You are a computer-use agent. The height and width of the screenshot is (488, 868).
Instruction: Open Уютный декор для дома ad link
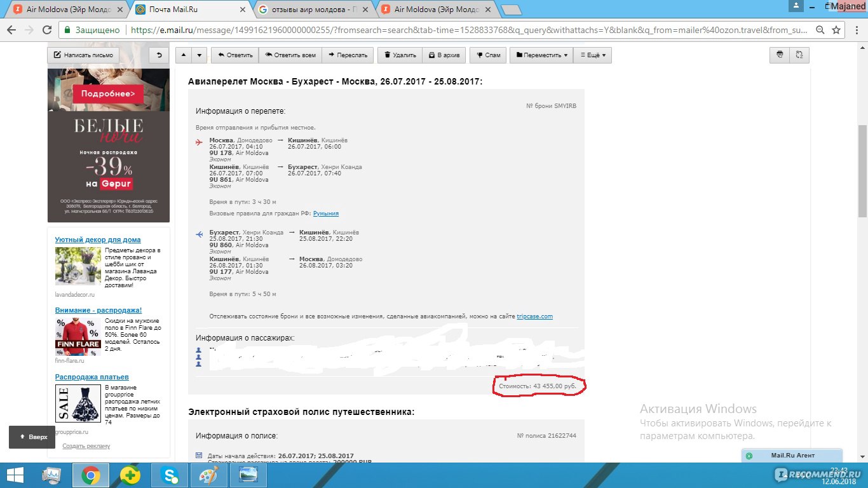[x=98, y=240]
